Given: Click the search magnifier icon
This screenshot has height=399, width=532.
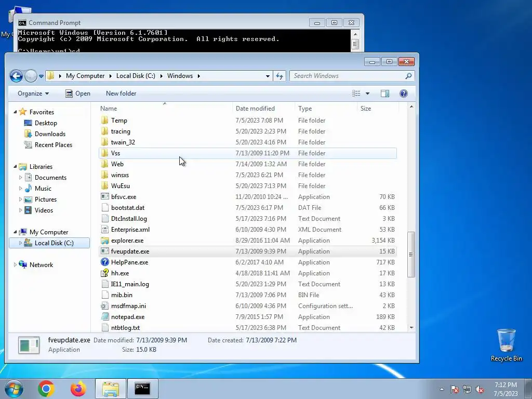Looking at the screenshot, I should pyautogui.click(x=408, y=76).
